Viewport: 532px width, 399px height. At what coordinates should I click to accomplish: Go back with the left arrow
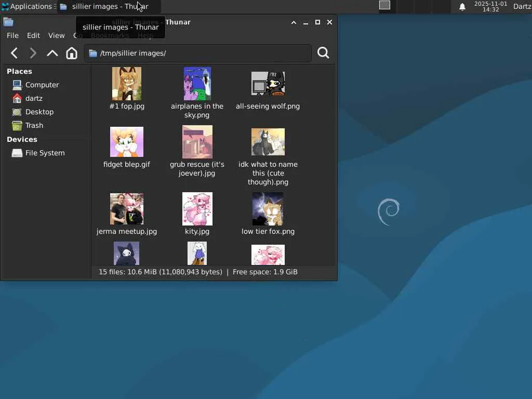click(x=14, y=54)
